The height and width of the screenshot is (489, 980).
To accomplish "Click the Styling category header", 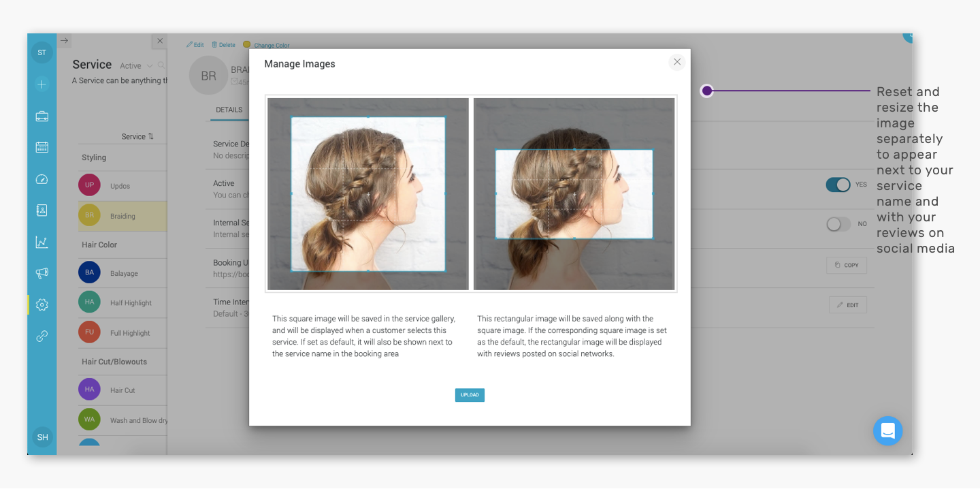I will [x=94, y=157].
